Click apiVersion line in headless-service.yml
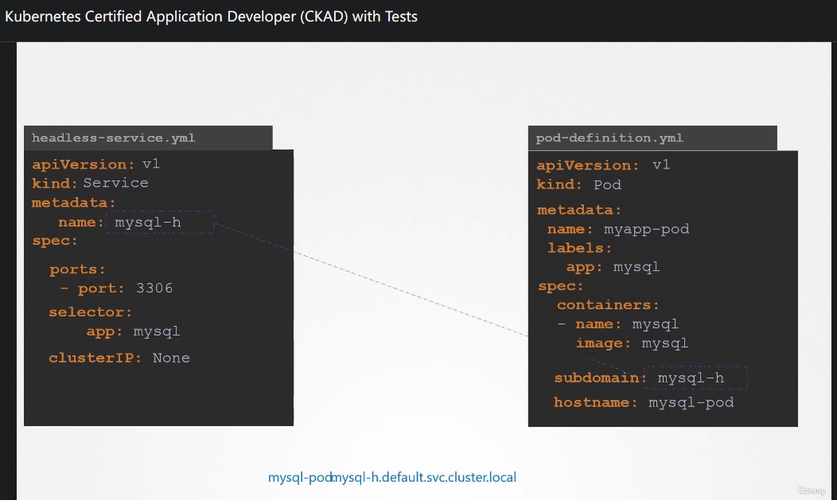 click(96, 165)
